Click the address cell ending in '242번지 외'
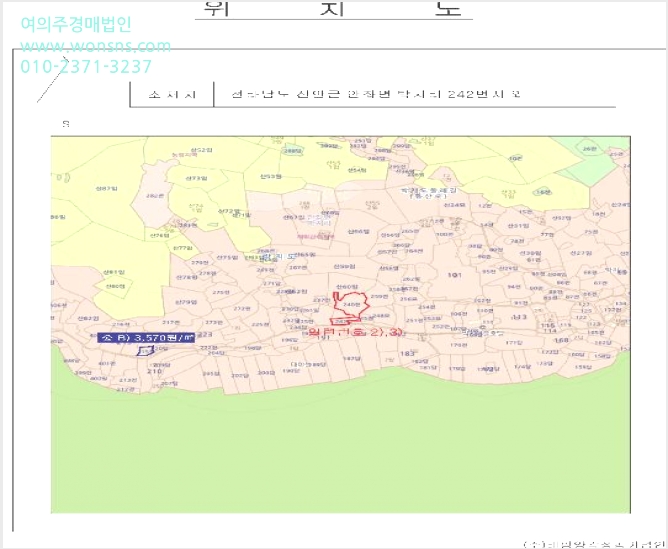The height and width of the screenshot is (549, 668). [376, 94]
